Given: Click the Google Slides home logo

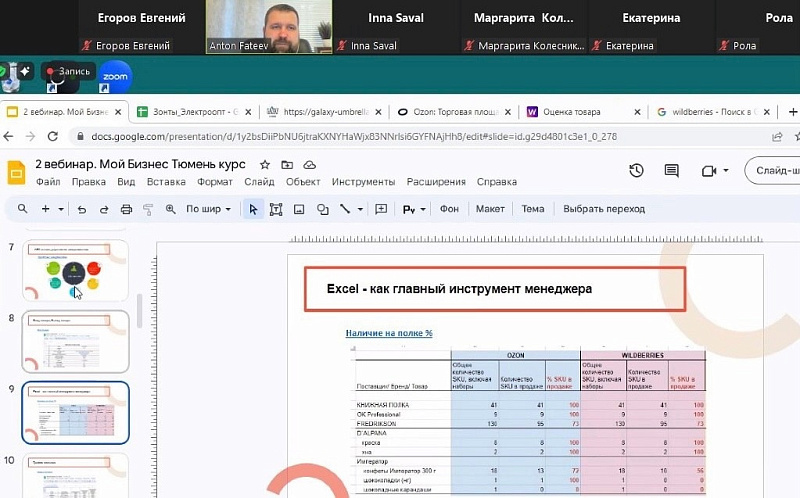Looking at the screenshot, I should [16, 172].
